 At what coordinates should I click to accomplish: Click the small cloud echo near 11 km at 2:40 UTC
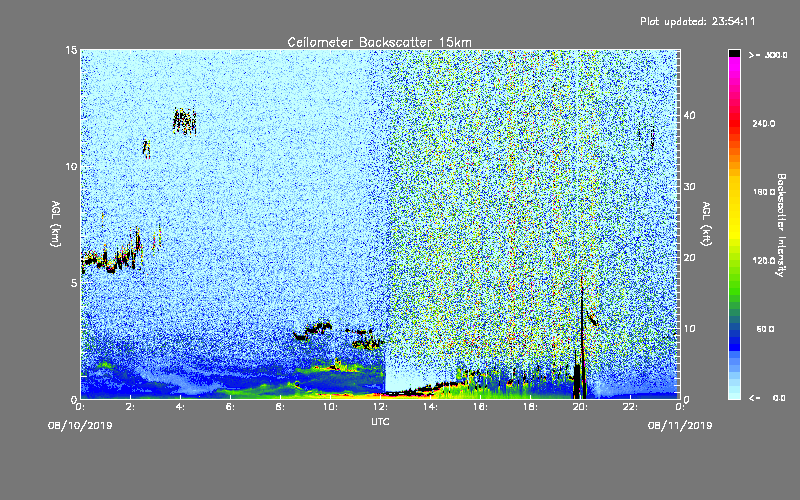(x=146, y=148)
